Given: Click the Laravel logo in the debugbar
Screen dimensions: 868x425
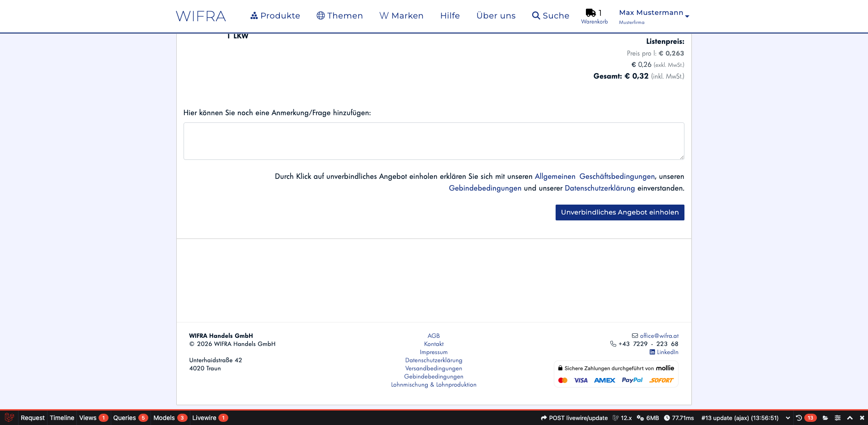Looking at the screenshot, I should click(9, 418).
